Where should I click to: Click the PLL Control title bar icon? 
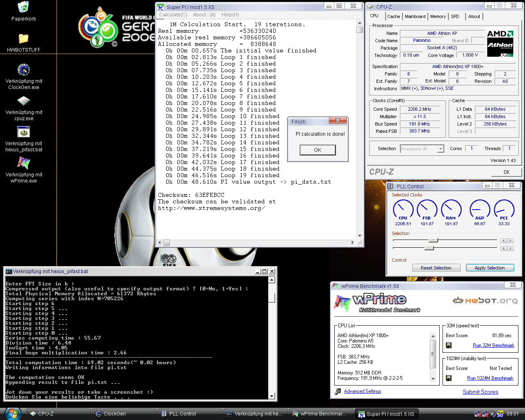click(x=390, y=186)
